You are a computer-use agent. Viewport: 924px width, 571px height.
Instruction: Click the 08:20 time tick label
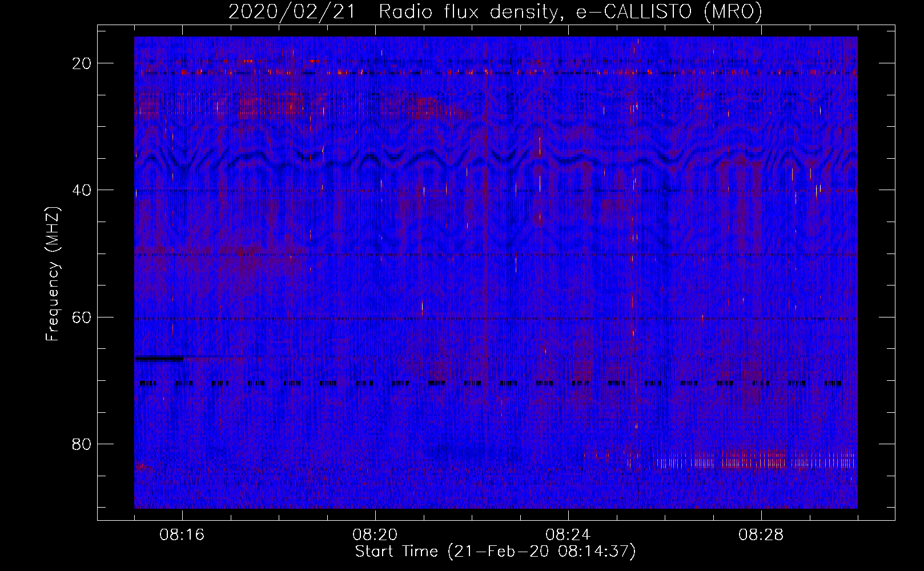(375, 535)
